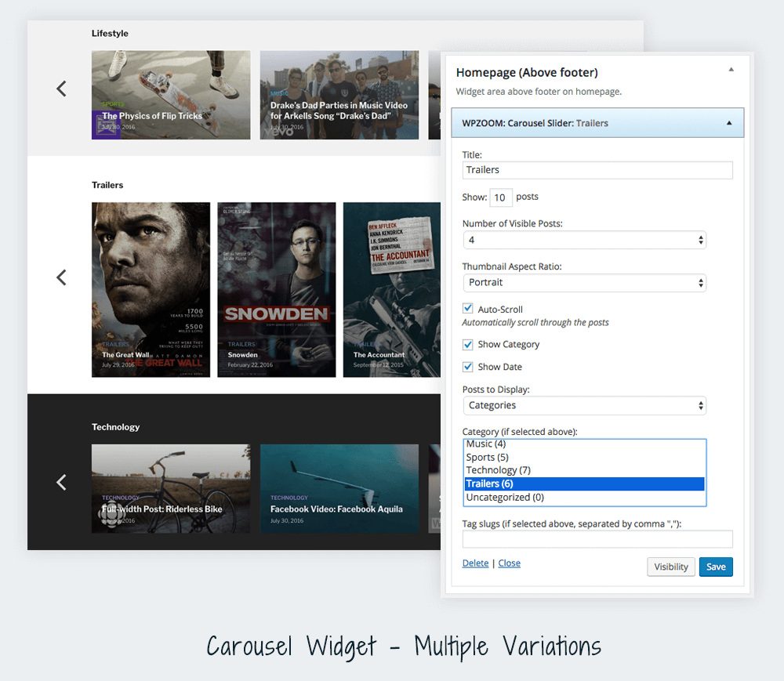
Task: Click the Trailers section heading
Action: click(x=107, y=185)
